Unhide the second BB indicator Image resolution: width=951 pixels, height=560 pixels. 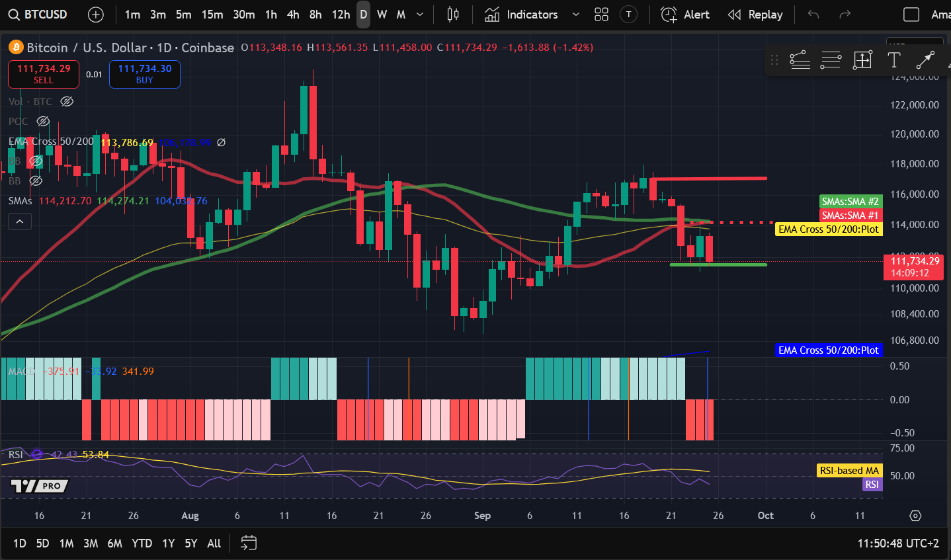point(36,180)
